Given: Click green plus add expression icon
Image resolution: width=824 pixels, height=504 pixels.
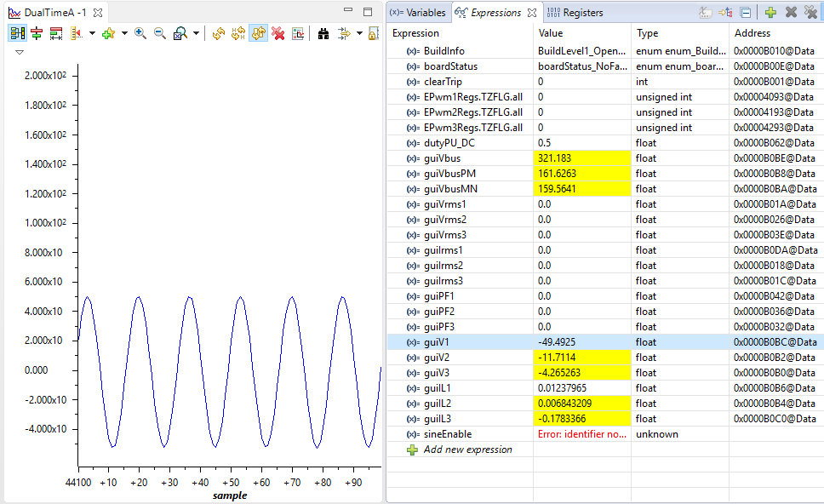Looking at the screenshot, I should [770, 13].
